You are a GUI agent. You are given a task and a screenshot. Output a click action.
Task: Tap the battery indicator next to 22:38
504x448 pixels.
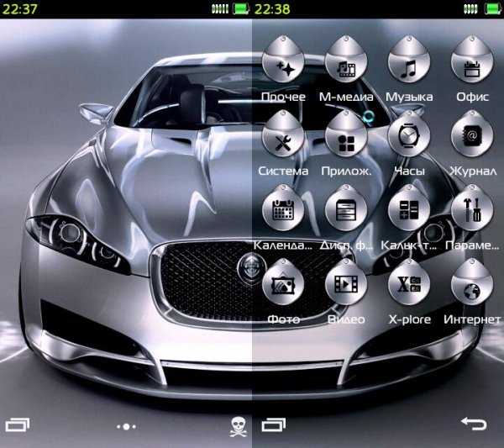click(493, 8)
